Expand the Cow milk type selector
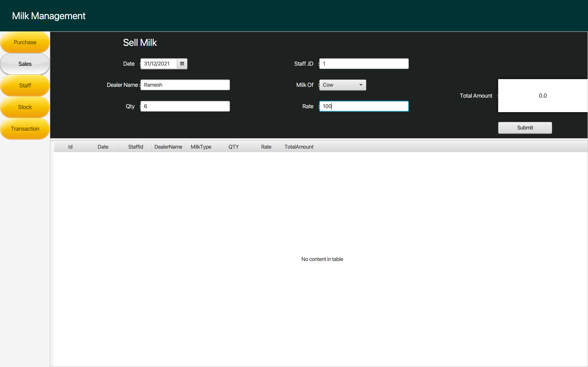 pos(361,85)
